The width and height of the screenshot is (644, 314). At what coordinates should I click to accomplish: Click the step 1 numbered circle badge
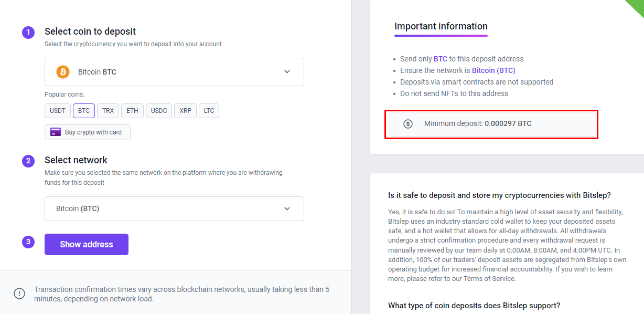(x=28, y=33)
